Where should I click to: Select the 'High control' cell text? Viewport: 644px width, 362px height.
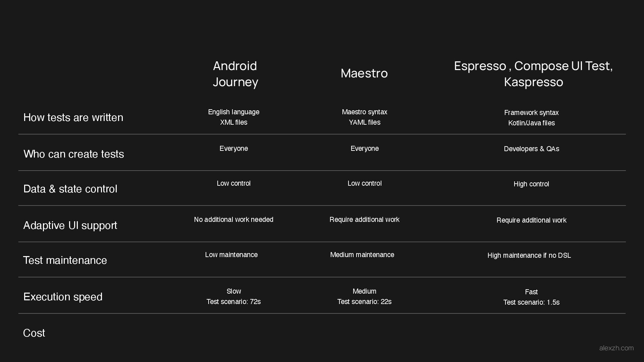[531, 184]
